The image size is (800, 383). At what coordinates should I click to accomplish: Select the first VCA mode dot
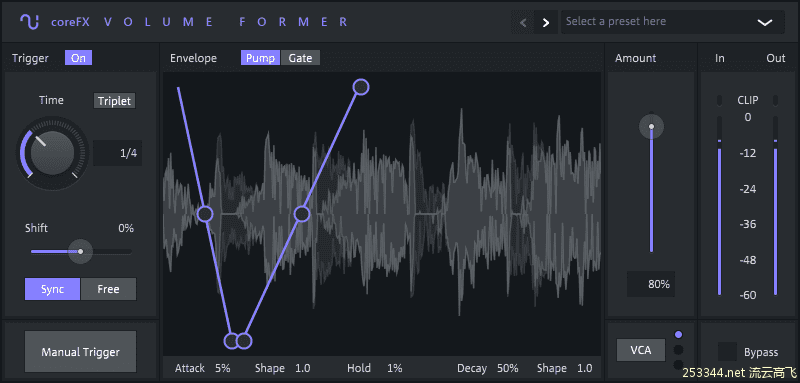[678, 335]
